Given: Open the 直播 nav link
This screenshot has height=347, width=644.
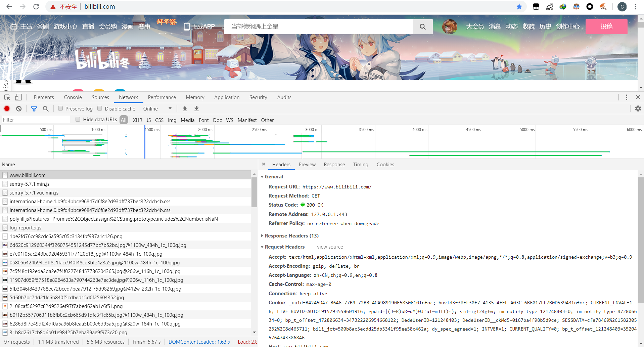Looking at the screenshot, I should [88, 27].
